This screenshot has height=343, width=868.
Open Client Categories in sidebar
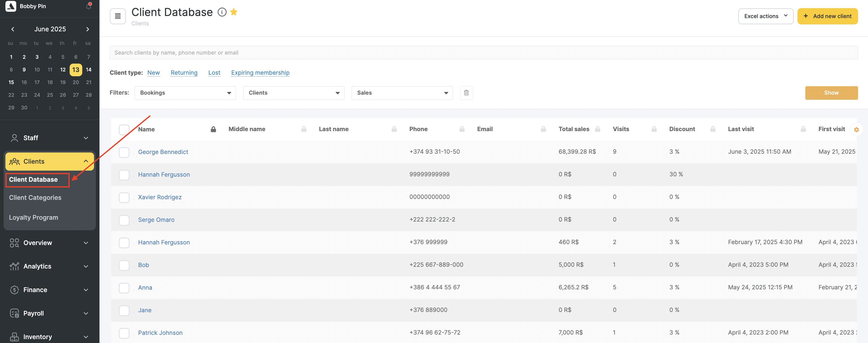[x=35, y=198]
